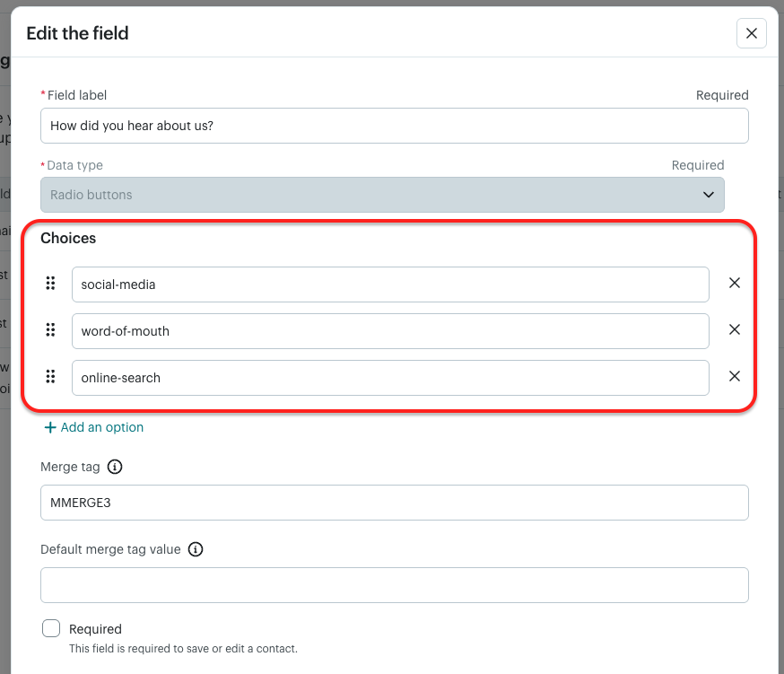784x674 pixels.
Task: Grab the drag handle for word-of-mouth choice
Action: [x=50, y=329]
